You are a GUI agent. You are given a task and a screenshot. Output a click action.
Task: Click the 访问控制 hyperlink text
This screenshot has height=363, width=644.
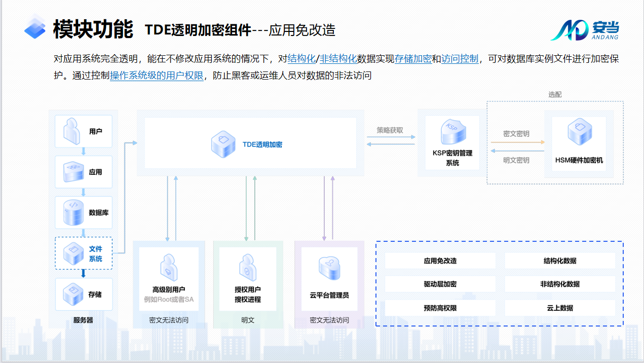460,59
